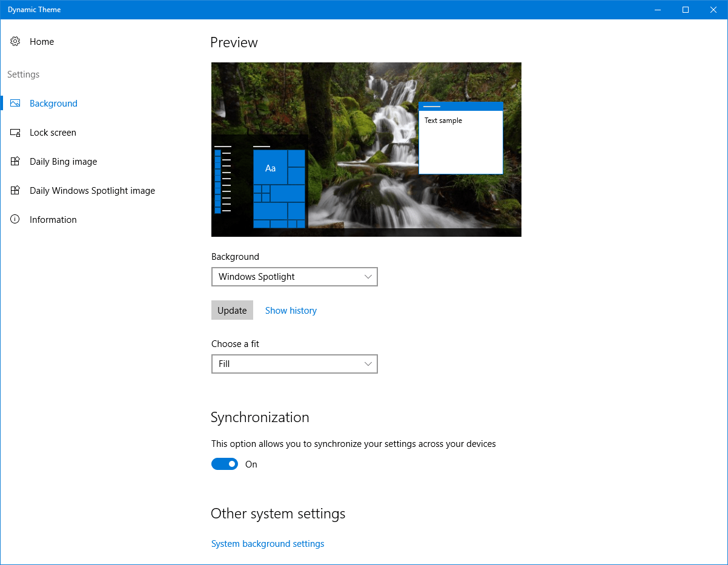The image size is (728, 565).
Task: Open the Daily Bing image page
Action: coord(63,162)
